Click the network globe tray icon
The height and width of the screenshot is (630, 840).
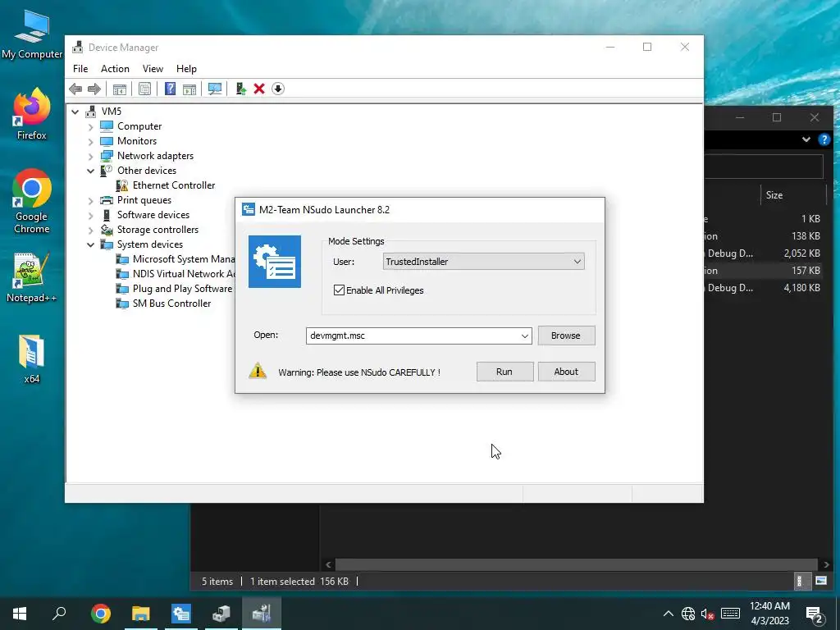[x=688, y=614]
